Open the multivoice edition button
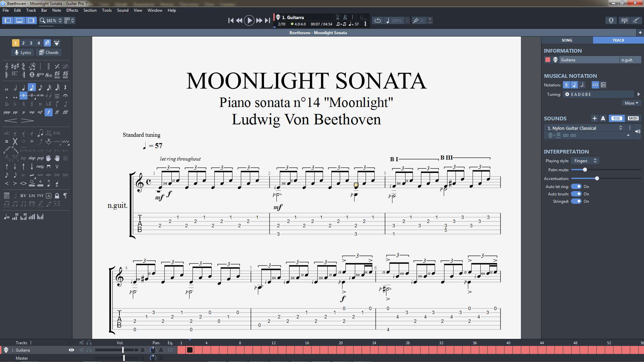The height and width of the screenshot is (362, 644). coord(47,43)
